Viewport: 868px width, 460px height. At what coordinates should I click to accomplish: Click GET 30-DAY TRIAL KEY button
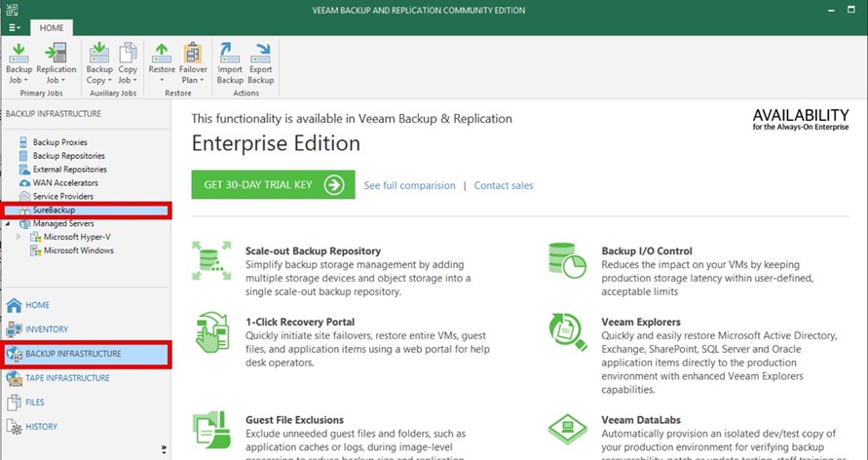pyautogui.click(x=273, y=184)
